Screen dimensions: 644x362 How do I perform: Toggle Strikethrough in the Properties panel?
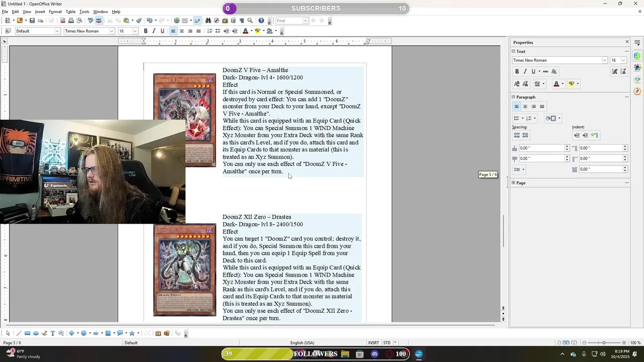pyautogui.click(x=545, y=71)
